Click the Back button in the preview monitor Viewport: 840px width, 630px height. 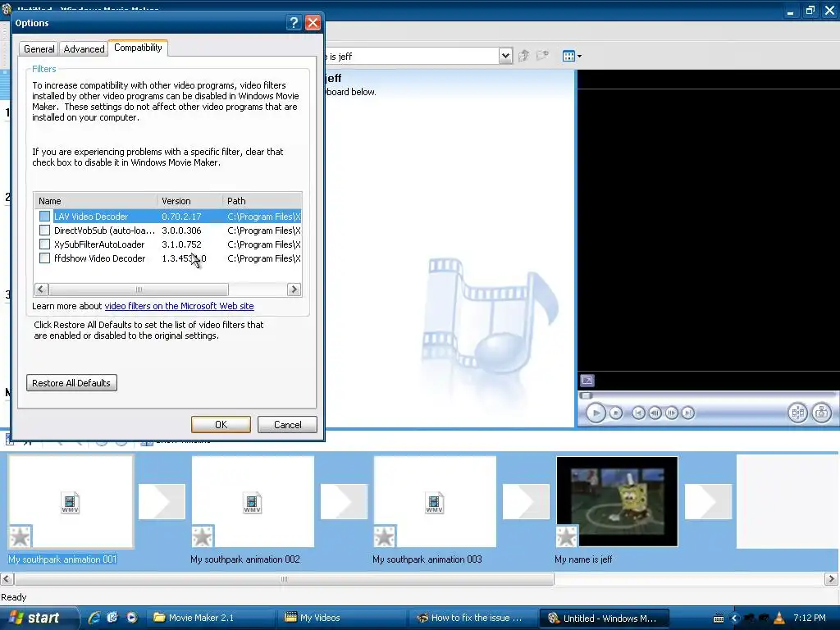[638, 413]
